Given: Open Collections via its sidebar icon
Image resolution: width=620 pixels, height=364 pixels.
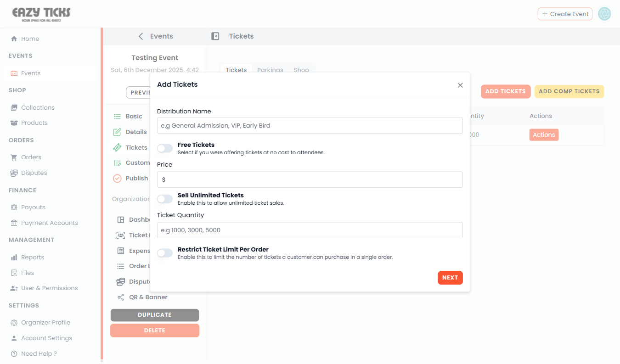Looking at the screenshot, I should pos(14,107).
